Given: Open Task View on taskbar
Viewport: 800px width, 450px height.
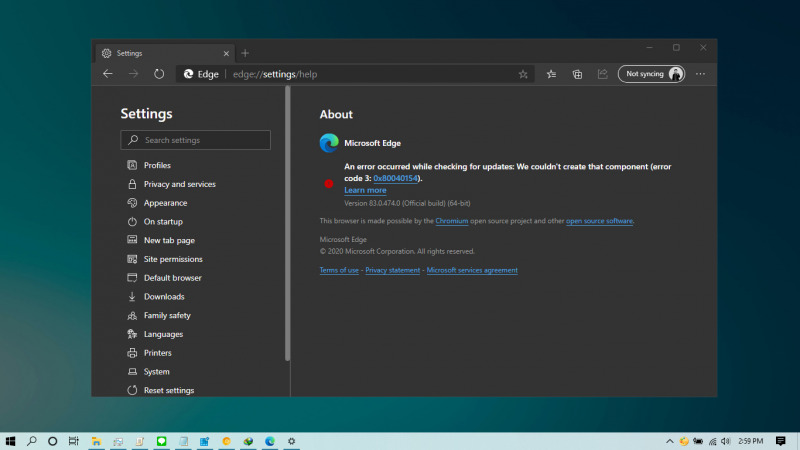Looking at the screenshot, I should (x=73, y=441).
